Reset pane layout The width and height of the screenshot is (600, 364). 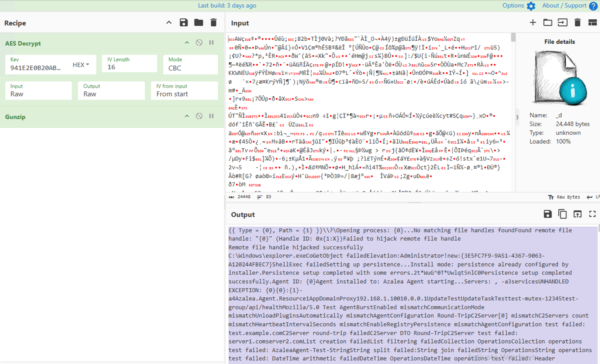click(592, 23)
